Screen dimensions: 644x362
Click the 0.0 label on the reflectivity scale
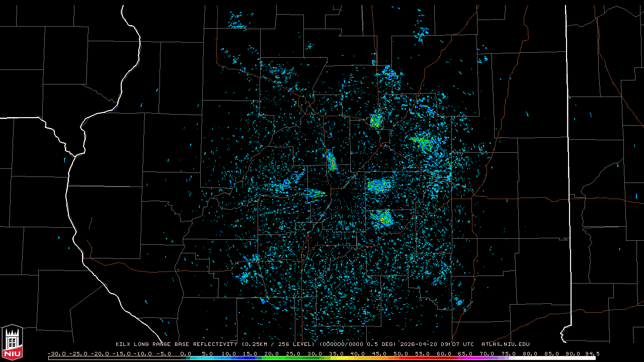click(186, 353)
